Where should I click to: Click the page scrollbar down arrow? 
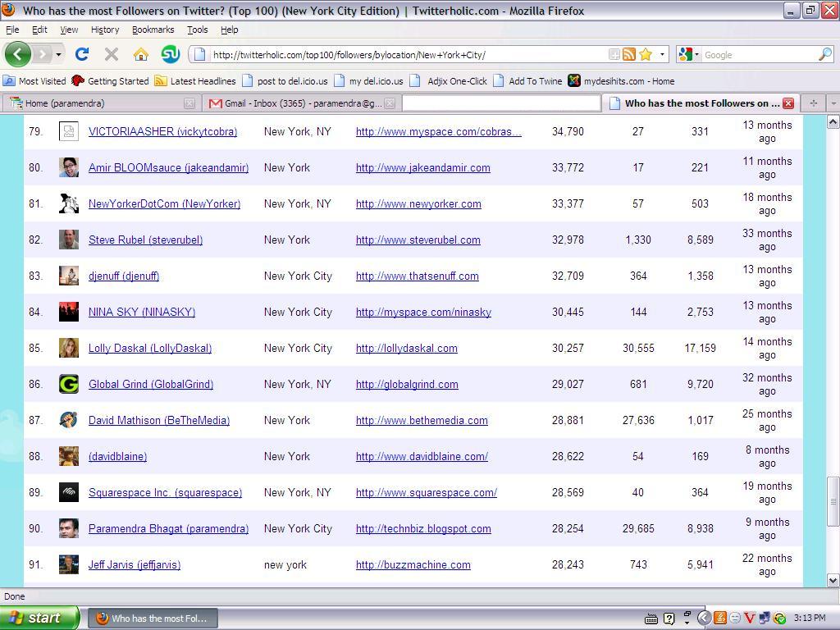pyautogui.click(x=833, y=580)
